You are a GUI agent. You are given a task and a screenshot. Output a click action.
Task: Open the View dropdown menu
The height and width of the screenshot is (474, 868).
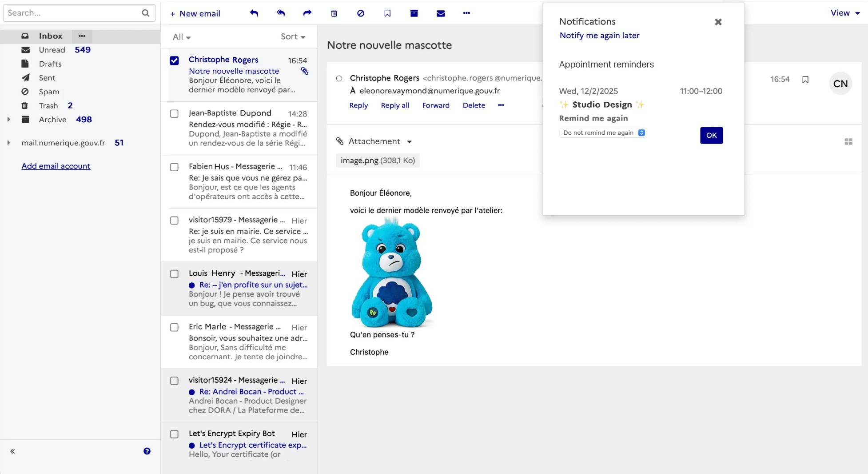click(845, 13)
